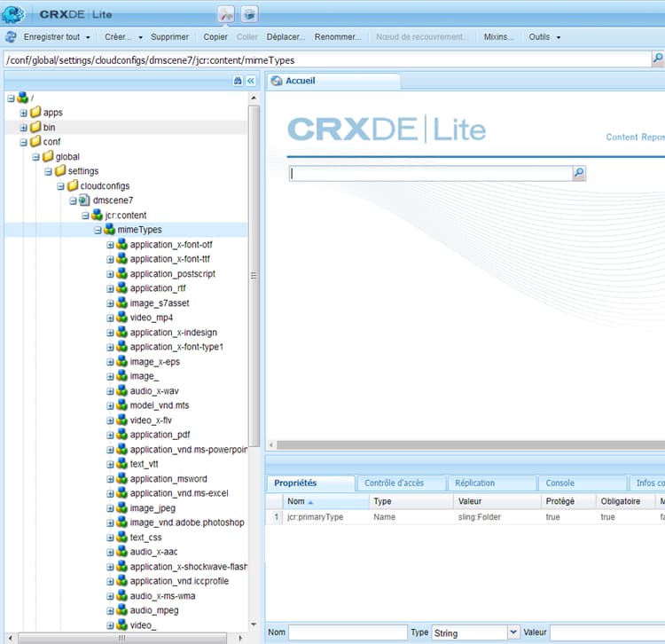Open the Console tab
Viewport: 665px width, 644px height.
(583, 483)
